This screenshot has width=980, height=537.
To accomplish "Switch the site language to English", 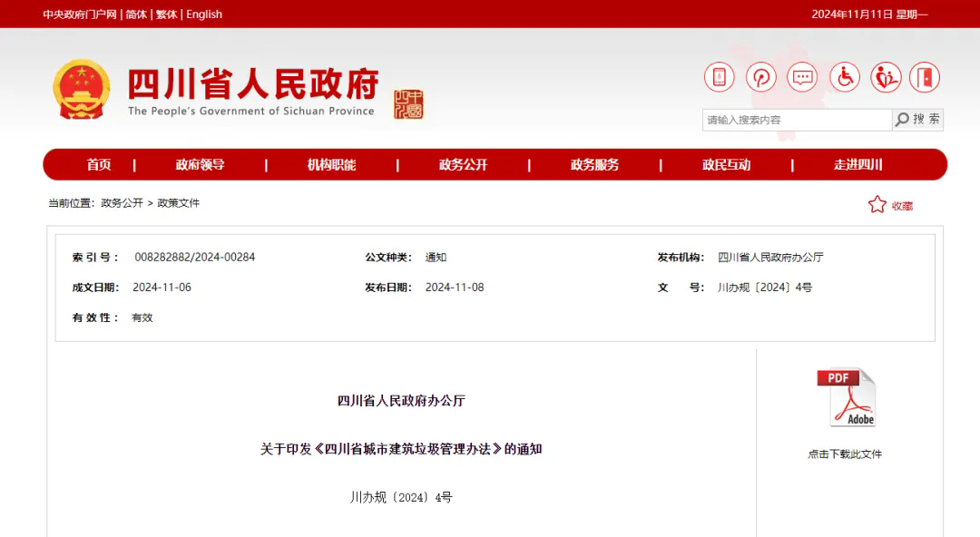I will pos(204,15).
